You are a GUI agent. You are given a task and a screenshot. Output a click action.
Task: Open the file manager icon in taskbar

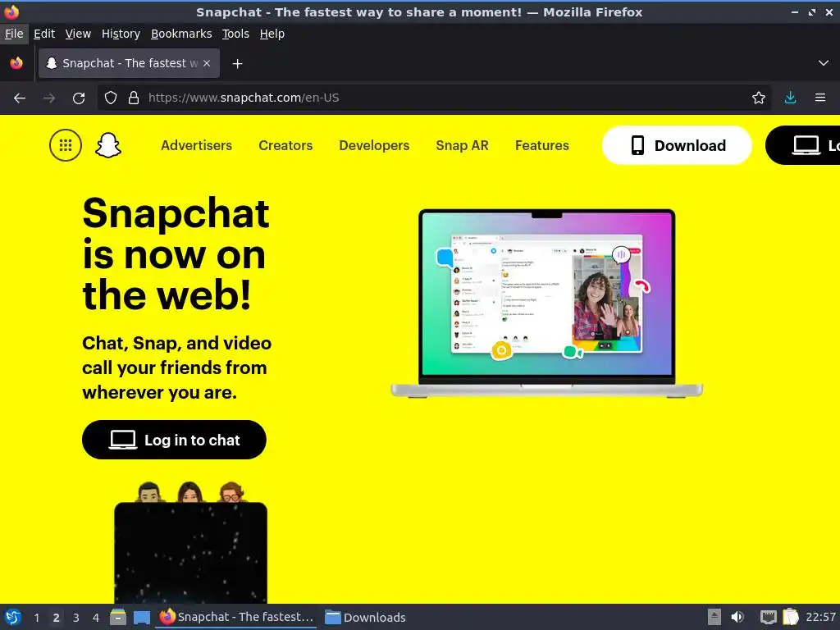118,617
